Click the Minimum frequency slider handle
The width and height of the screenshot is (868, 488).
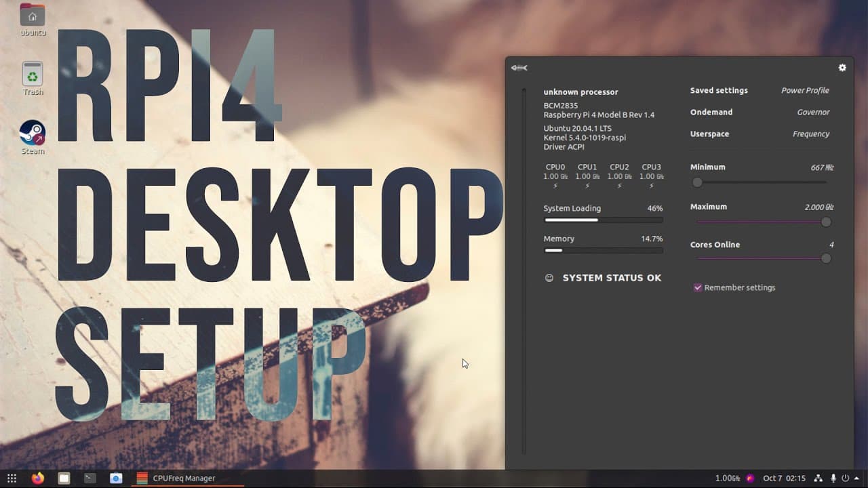pyautogui.click(x=697, y=182)
